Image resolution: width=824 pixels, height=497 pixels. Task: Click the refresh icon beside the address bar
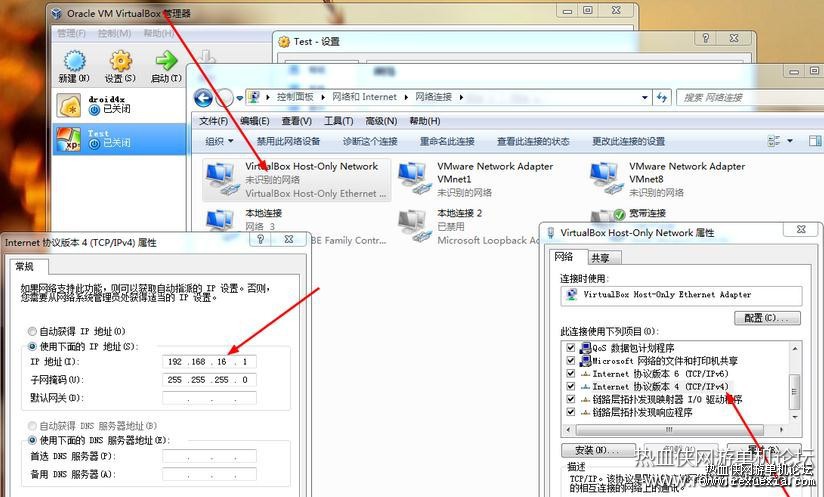pos(662,97)
